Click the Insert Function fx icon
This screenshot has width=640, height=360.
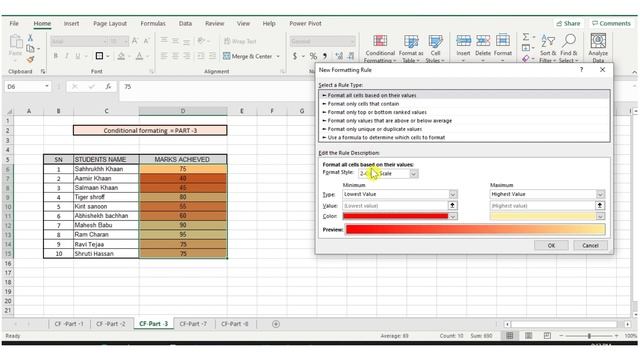(x=108, y=87)
